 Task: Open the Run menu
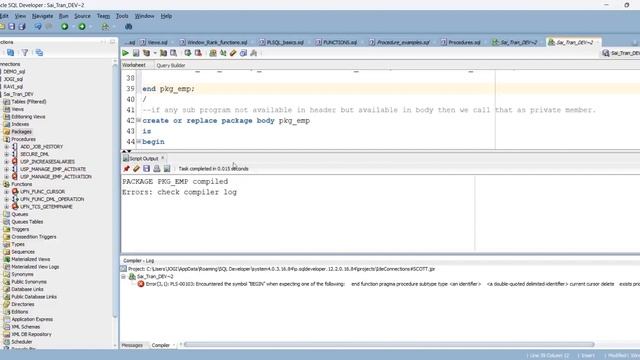[x=64, y=16]
